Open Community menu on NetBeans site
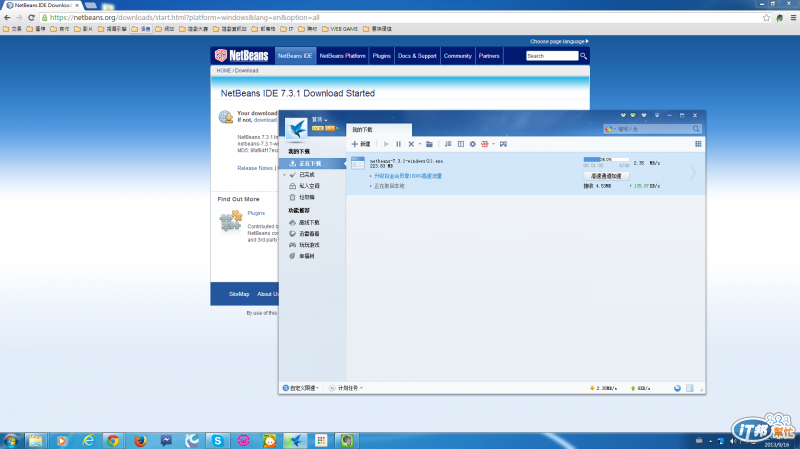This screenshot has height=449, width=800. tap(458, 56)
